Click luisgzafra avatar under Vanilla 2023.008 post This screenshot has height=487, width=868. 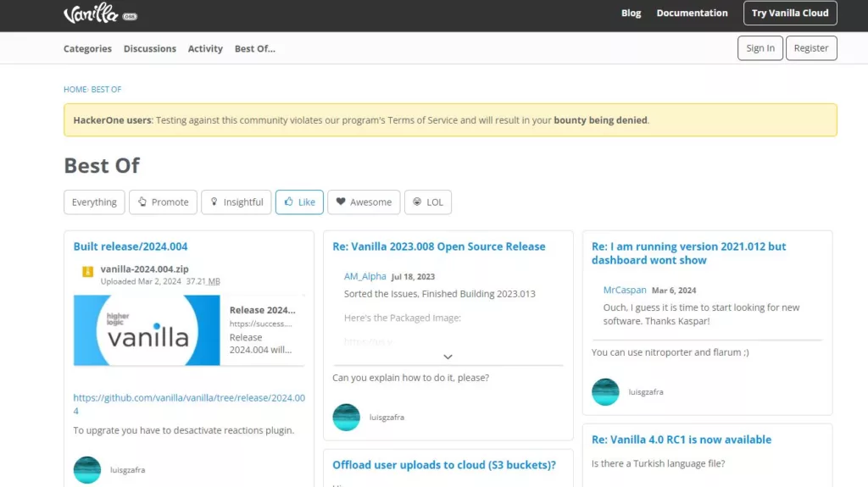pyautogui.click(x=346, y=418)
